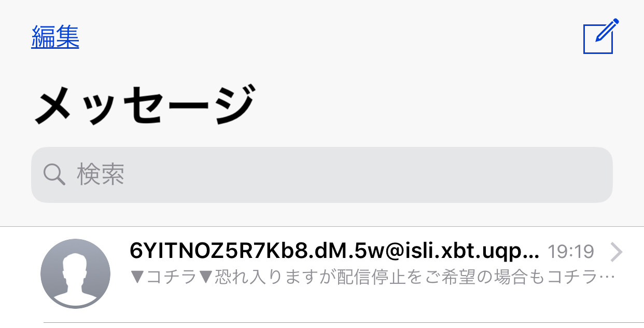Tap the メッセージ page title
The width and height of the screenshot is (644, 328).
[144, 105]
